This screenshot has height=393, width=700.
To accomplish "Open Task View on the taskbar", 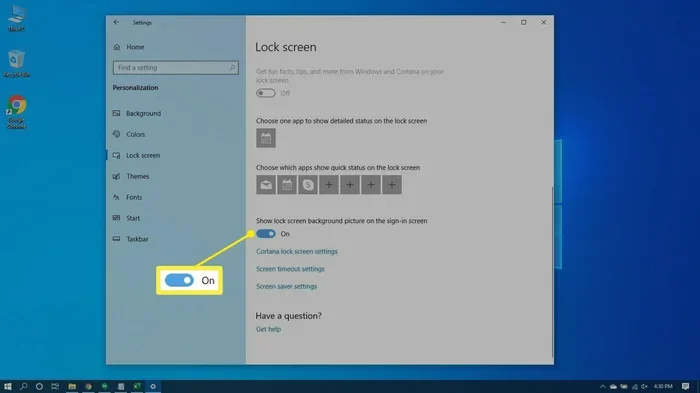I will point(55,386).
